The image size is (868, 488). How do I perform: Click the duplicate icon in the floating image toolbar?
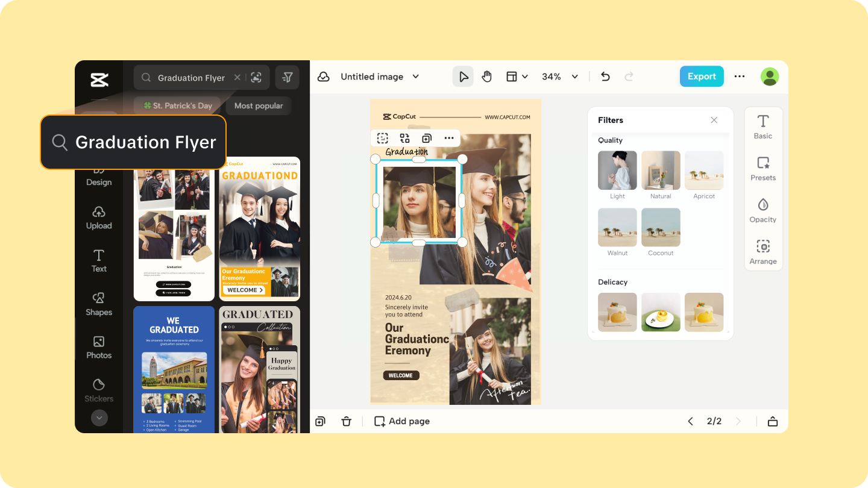pyautogui.click(x=427, y=138)
